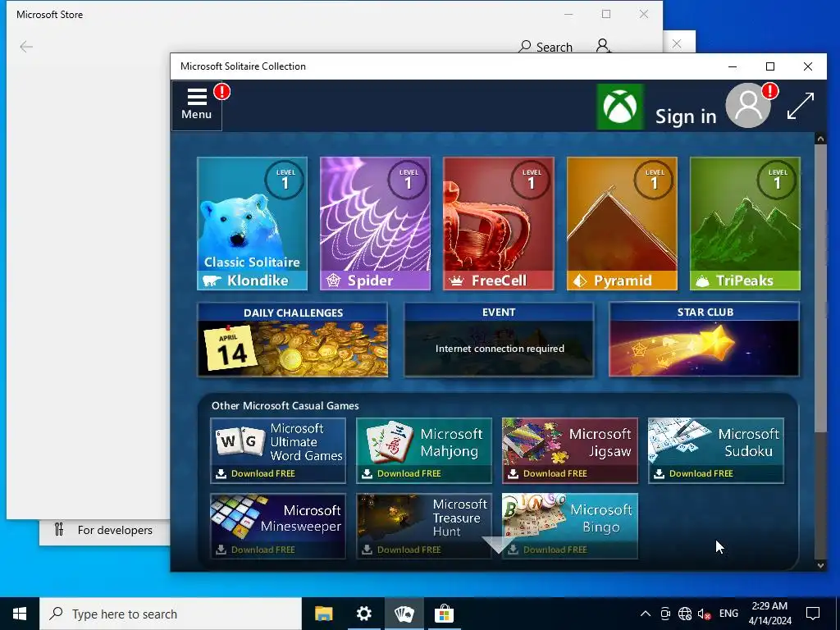Screen dimensions: 840x630
Task: Click the Microsoft Store back arrow
Action: 26,47
